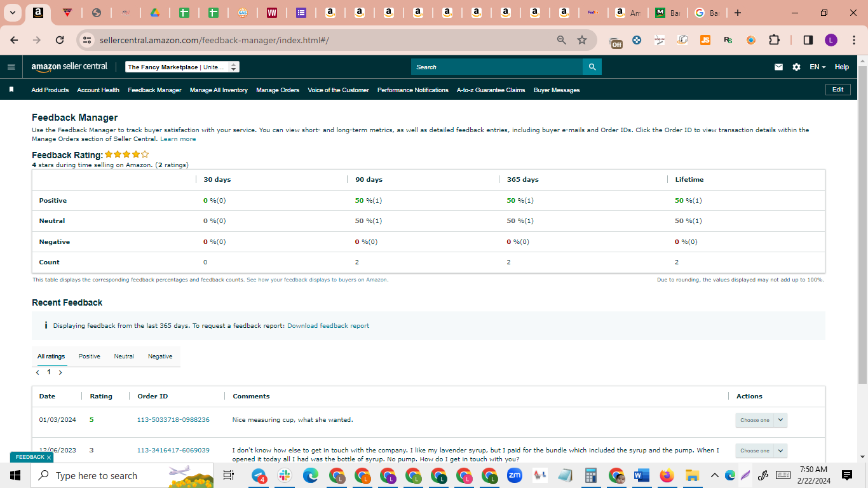Open the marketplace selector The Fancy Marketplace
Viewport: 868px width, 488px height.
[182, 67]
